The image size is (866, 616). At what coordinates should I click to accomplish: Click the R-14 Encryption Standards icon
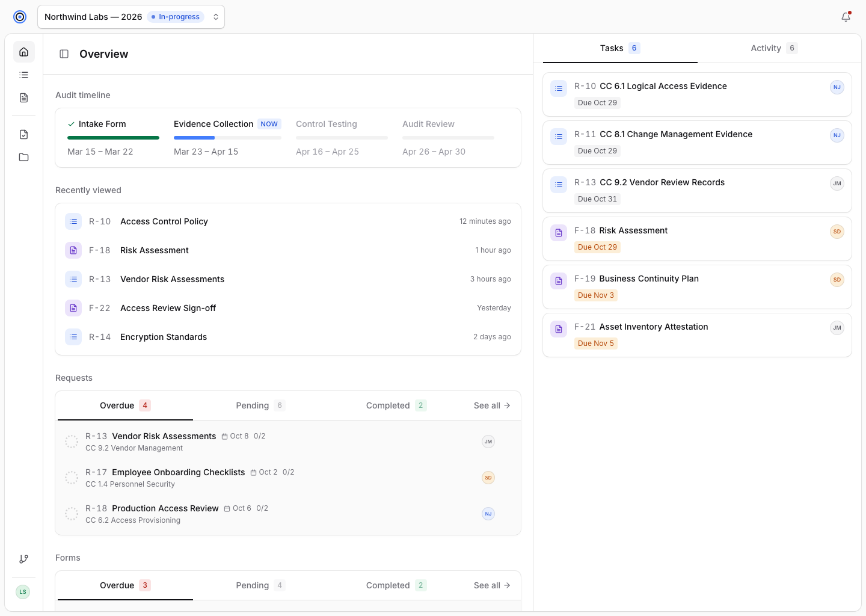tap(73, 337)
